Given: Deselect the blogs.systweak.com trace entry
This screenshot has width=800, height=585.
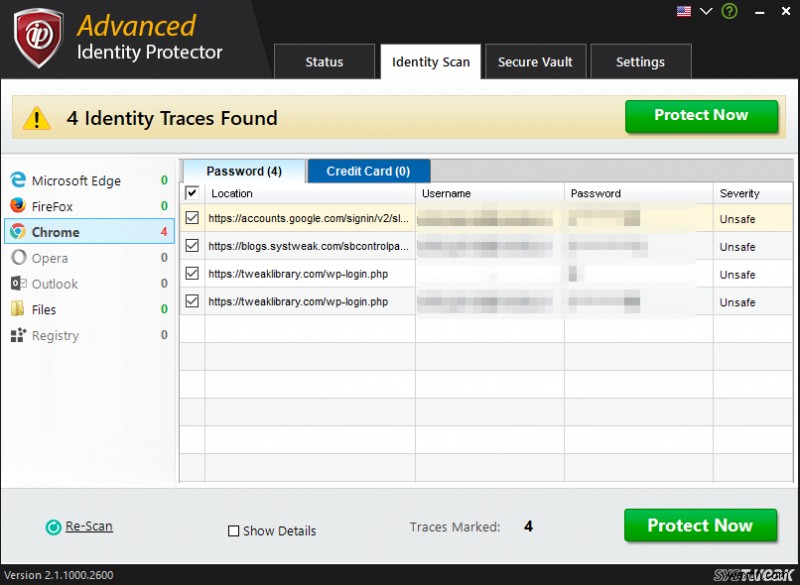Looking at the screenshot, I should pyautogui.click(x=191, y=246).
